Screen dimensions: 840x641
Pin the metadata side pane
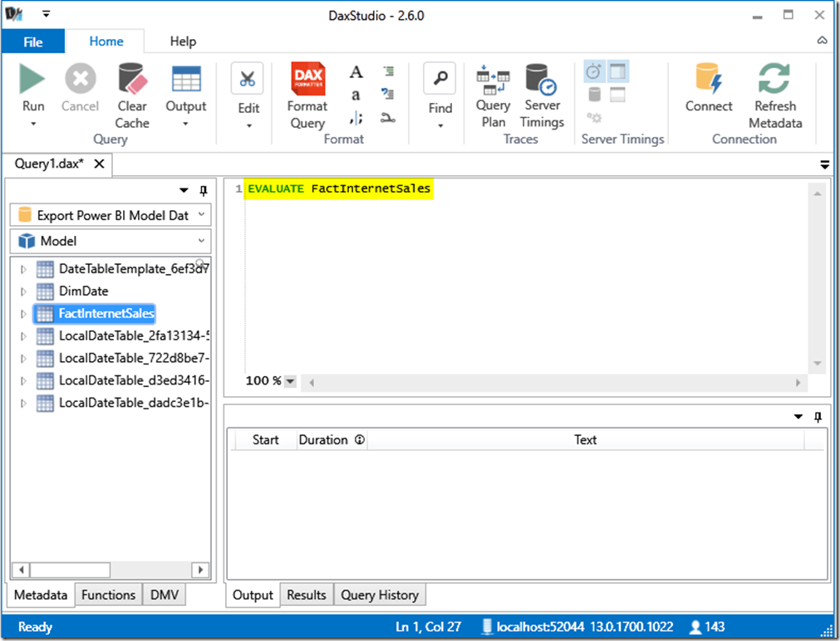click(203, 190)
